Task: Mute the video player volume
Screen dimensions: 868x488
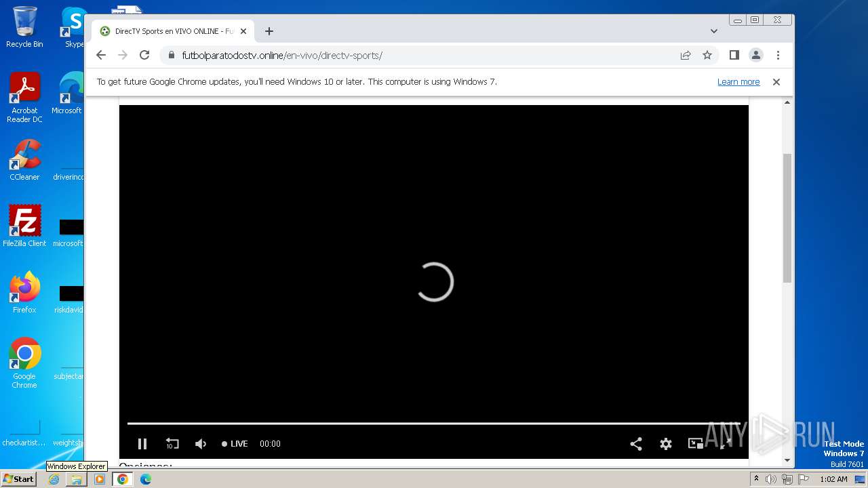Action: (201, 444)
